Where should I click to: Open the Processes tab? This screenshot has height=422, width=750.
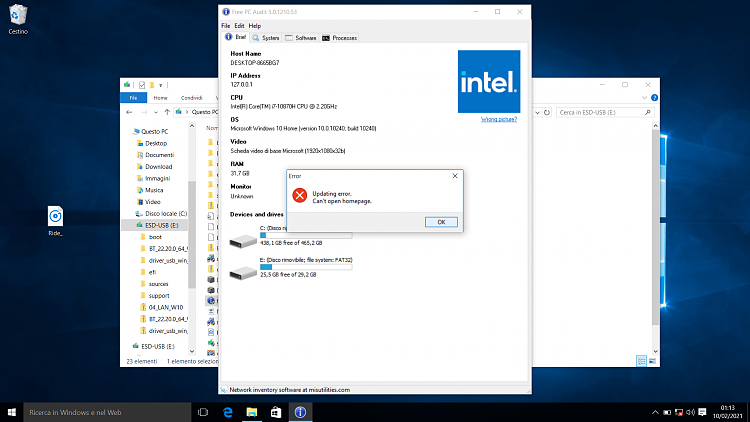pos(338,37)
